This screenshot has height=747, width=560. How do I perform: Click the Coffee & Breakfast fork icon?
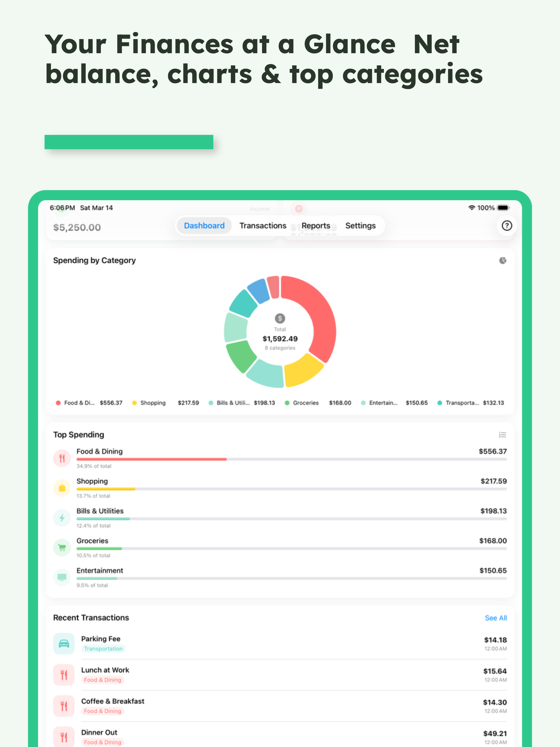point(64,706)
